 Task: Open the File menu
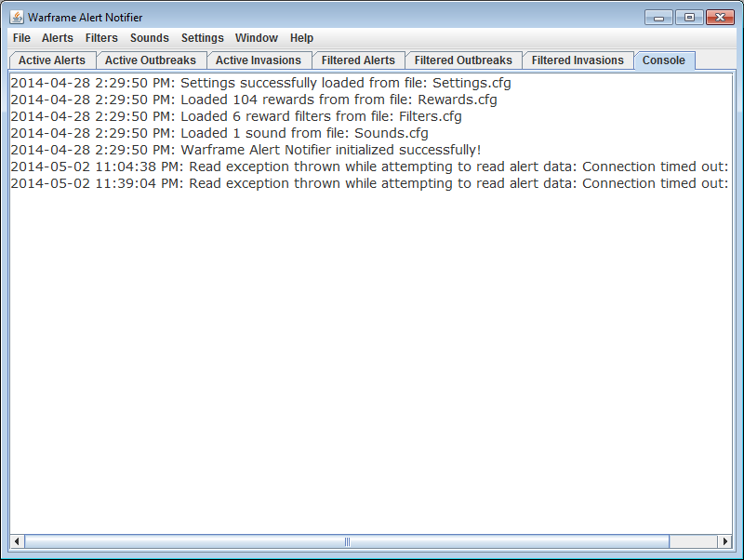pyautogui.click(x=21, y=38)
